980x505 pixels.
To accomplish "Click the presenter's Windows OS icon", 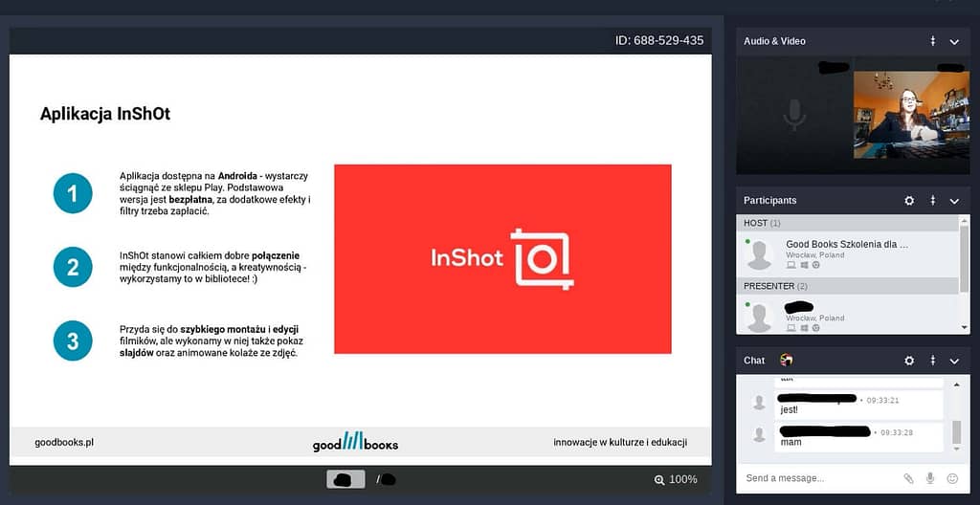I will point(804,328).
